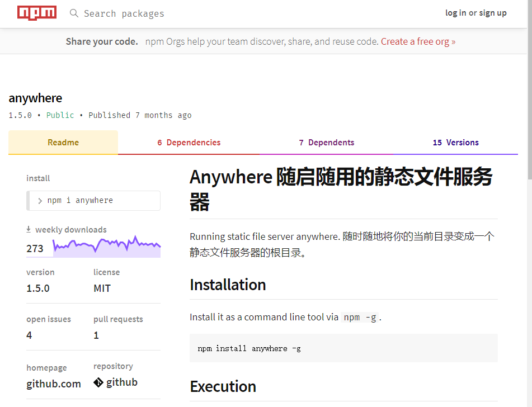Click the Running static file server description
Viewport: 532px width, 407px height.
pos(342,244)
